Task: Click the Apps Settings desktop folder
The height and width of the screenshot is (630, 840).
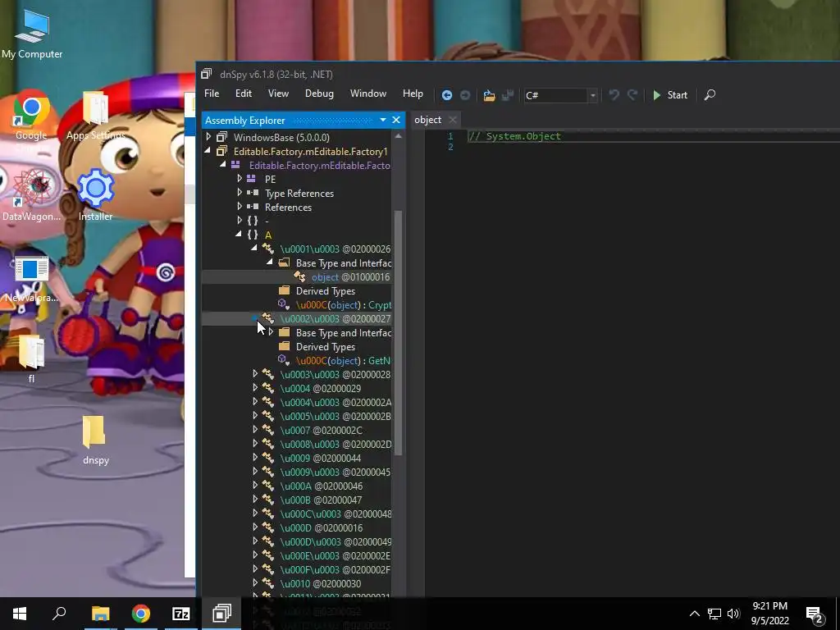Action: [x=95, y=116]
